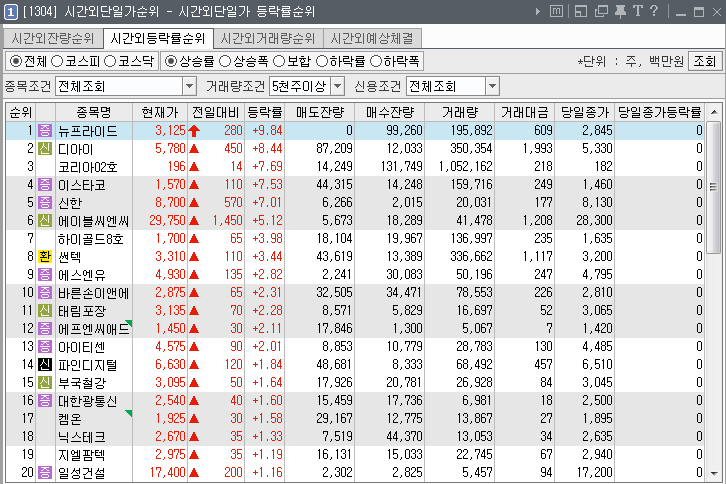The image size is (726, 484).
Task: Select the 전체 market radio button
Action: 16,61
